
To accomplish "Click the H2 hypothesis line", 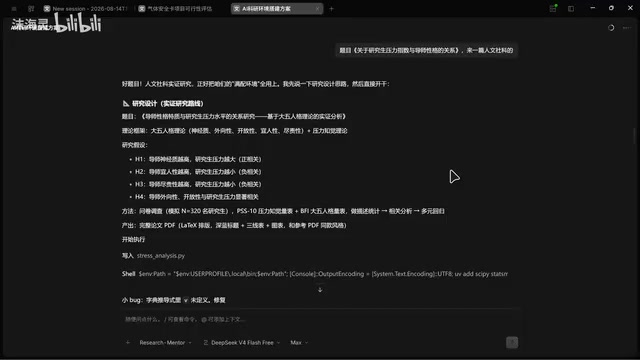I will click(198, 172).
